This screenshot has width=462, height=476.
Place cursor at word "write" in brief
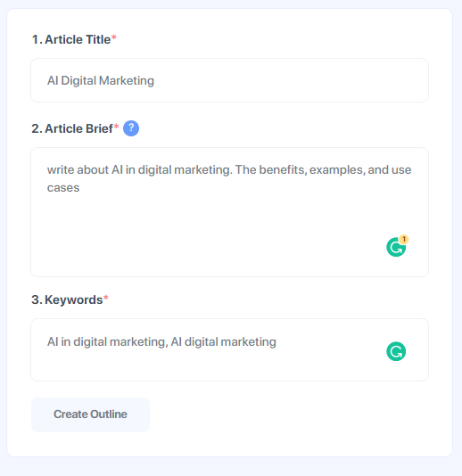61,169
